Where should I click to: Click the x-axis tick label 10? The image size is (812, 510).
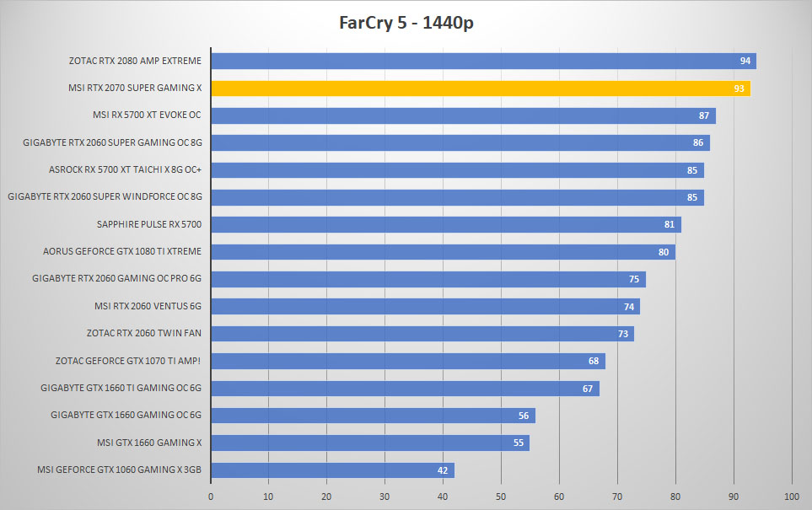[268, 497]
